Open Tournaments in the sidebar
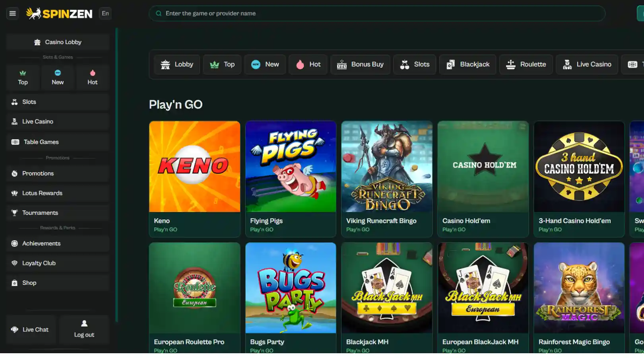Image resolution: width=644 pixels, height=358 pixels. [58, 213]
